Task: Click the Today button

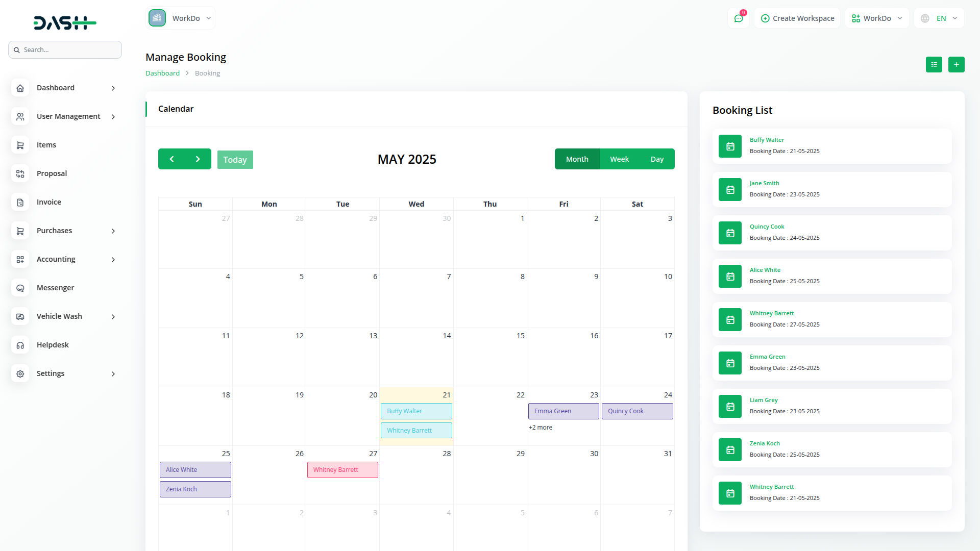Action: click(235, 160)
